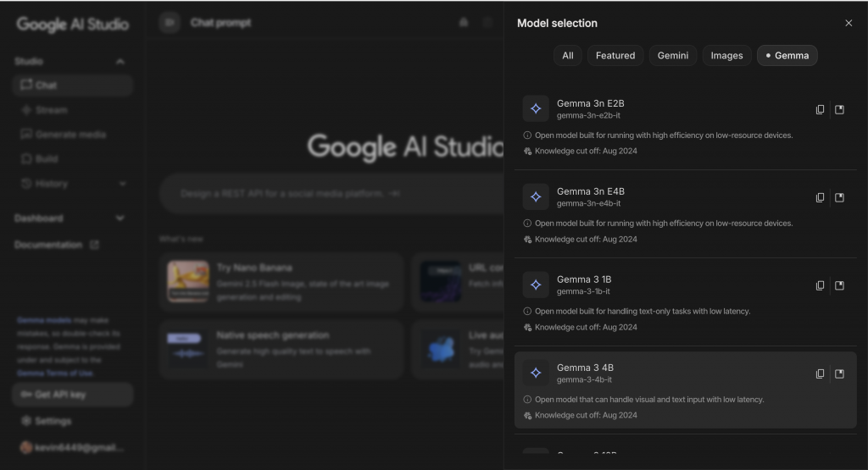This screenshot has height=470, width=868.
Task: Click the sparkle icon of Gemma 3 1B
Action: pyautogui.click(x=536, y=285)
